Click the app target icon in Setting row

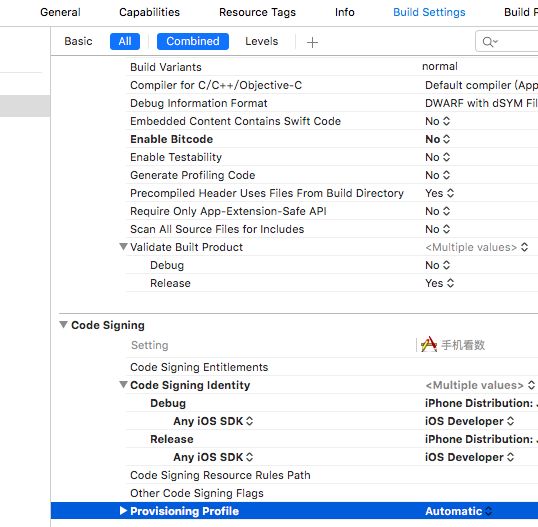click(x=429, y=344)
